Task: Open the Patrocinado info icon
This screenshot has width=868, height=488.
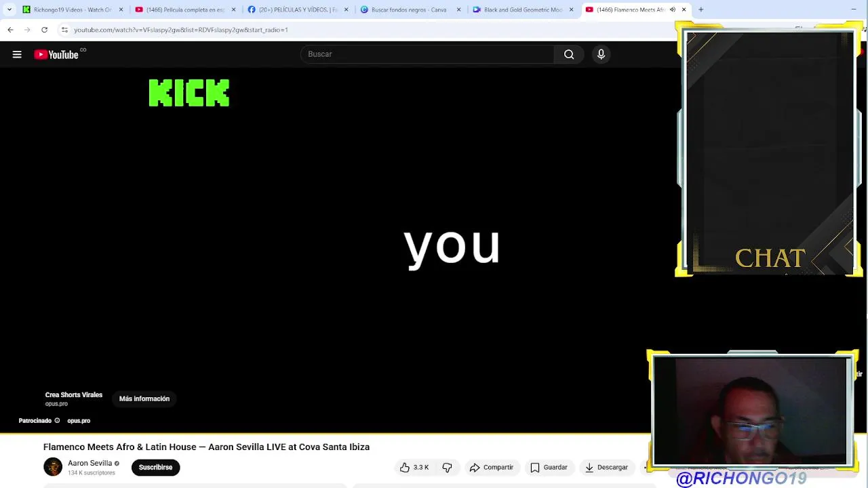Action: [57, 421]
